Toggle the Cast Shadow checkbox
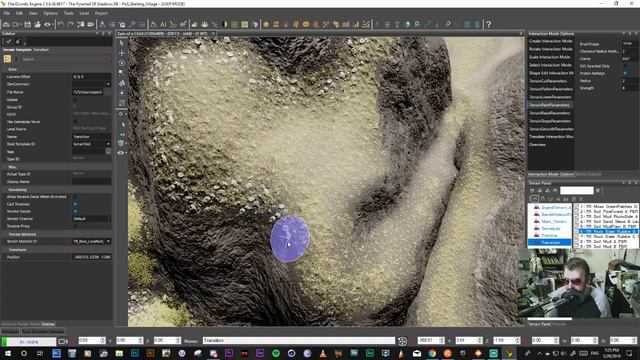The image size is (640, 360). click(x=75, y=204)
